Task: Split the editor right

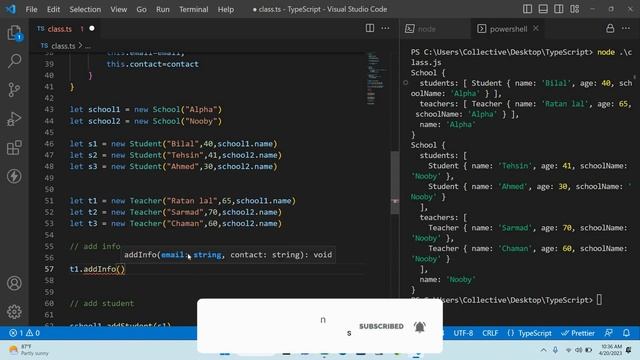Action: 370,28
